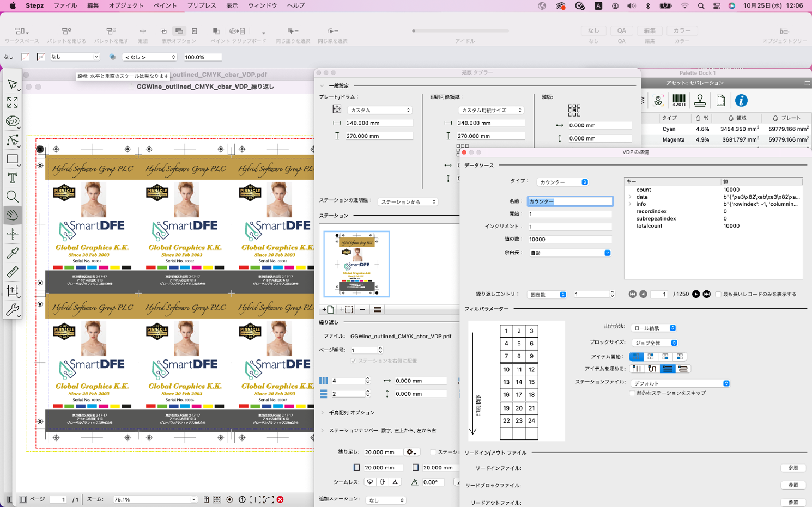Pick the magnifier Zoom tool
The height and width of the screenshot is (507, 812).
[x=13, y=197]
